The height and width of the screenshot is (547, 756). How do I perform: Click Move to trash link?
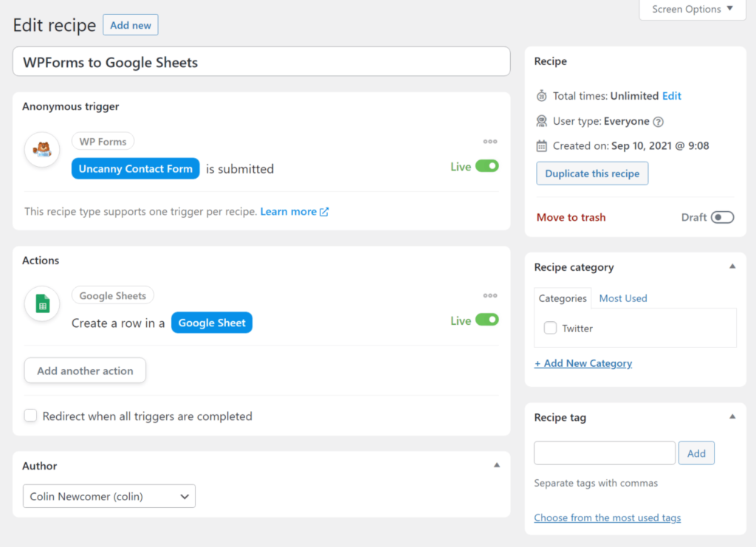(x=571, y=217)
